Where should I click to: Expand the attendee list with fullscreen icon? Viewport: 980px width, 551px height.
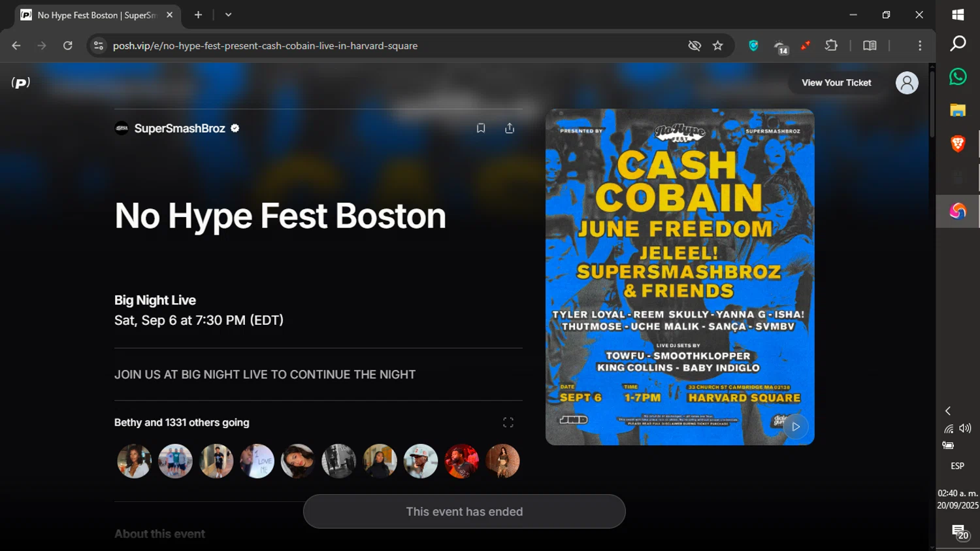(x=508, y=422)
